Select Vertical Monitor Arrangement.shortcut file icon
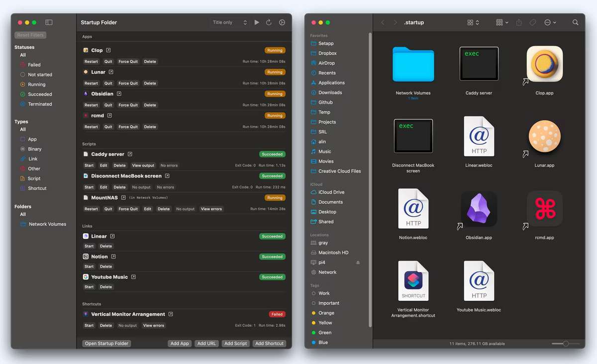This screenshot has width=597, height=364. pyautogui.click(x=413, y=280)
